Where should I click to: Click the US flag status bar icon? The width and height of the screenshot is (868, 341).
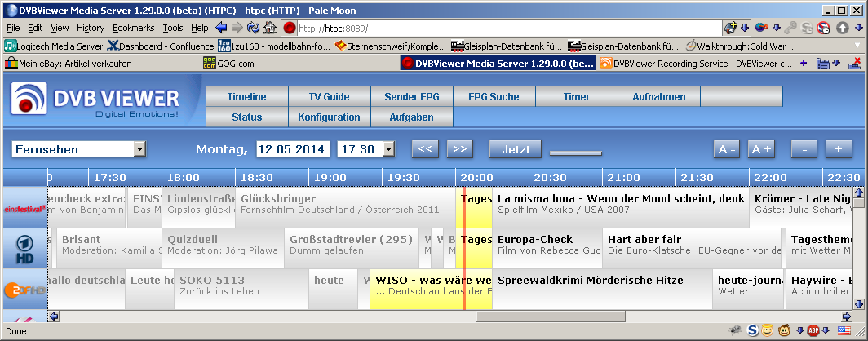844,330
